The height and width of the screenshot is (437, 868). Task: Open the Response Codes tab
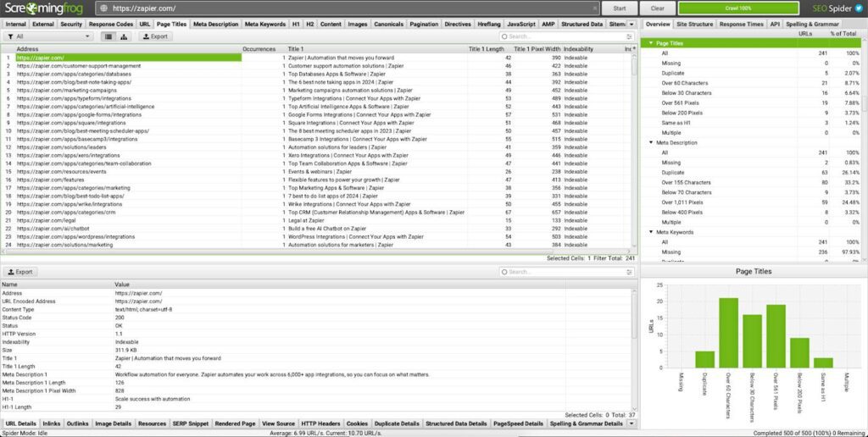click(x=111, y=25)
